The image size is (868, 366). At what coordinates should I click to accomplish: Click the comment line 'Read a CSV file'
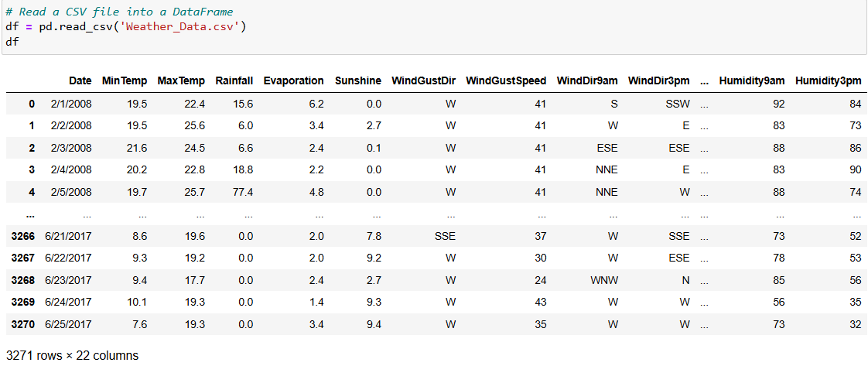coord(118,12)
